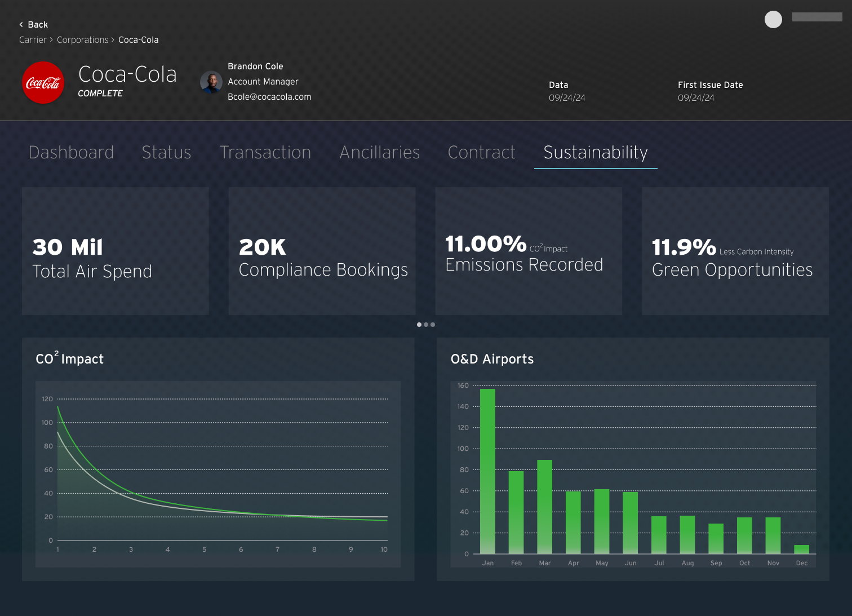Click the COMPLETE status label

[100, 94]
